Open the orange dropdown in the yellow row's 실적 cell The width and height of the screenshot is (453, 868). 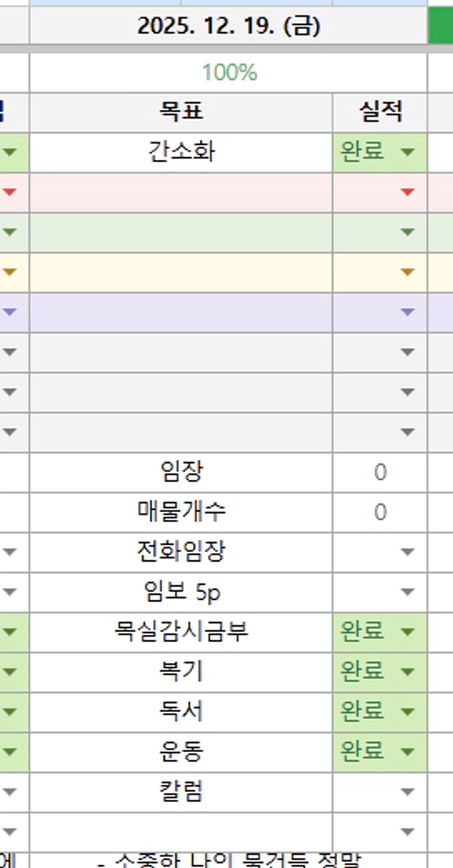coord(407,272)
